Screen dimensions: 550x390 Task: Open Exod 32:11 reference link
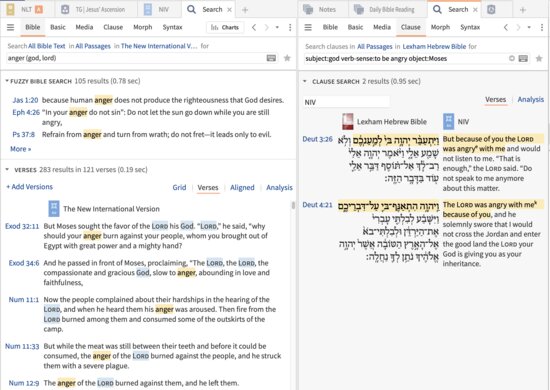(x=22, y=226)
